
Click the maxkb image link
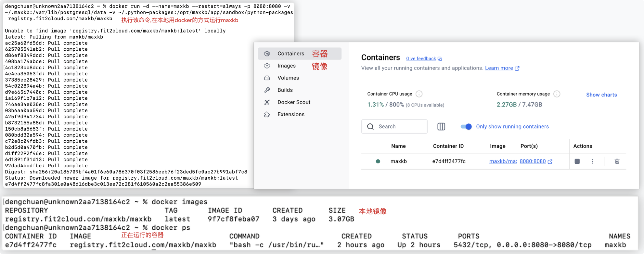(x=503, y=161)
